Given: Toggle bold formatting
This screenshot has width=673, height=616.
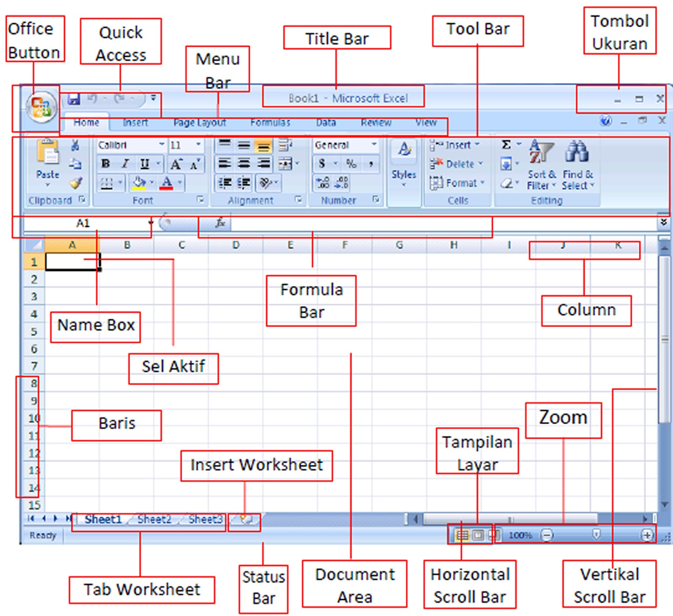Looking at the screenshot, I should coord(105,164).
